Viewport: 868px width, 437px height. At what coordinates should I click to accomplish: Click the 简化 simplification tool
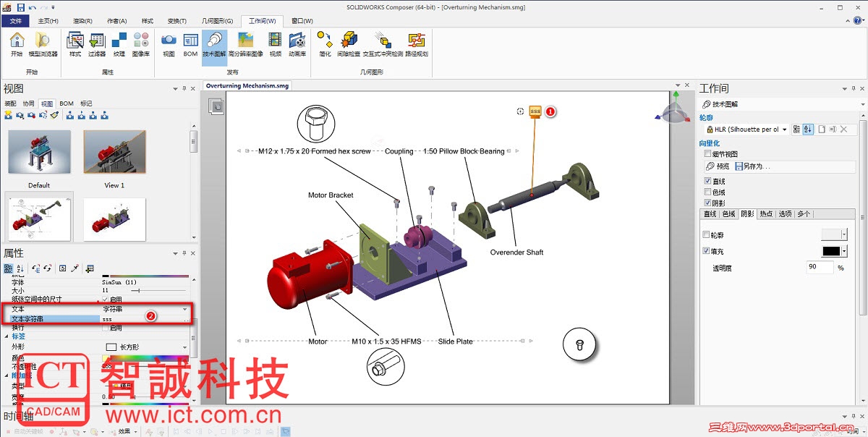[x=325, y=44]
